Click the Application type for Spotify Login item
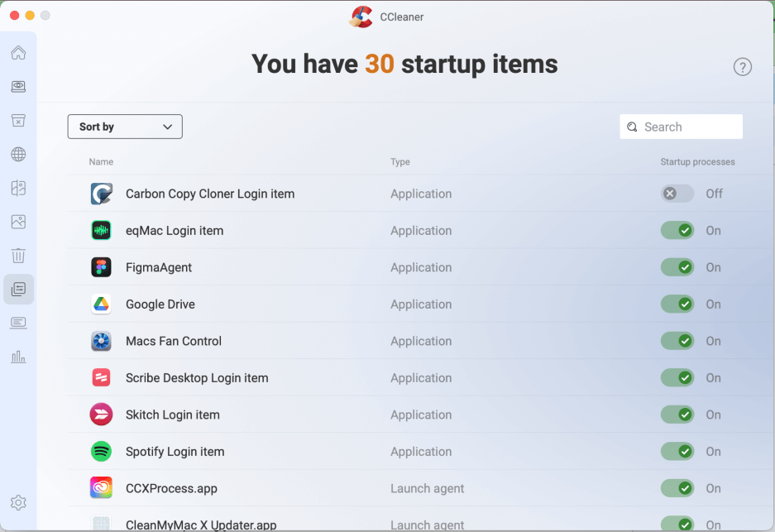The image size is (775, 532). (421, 452)
